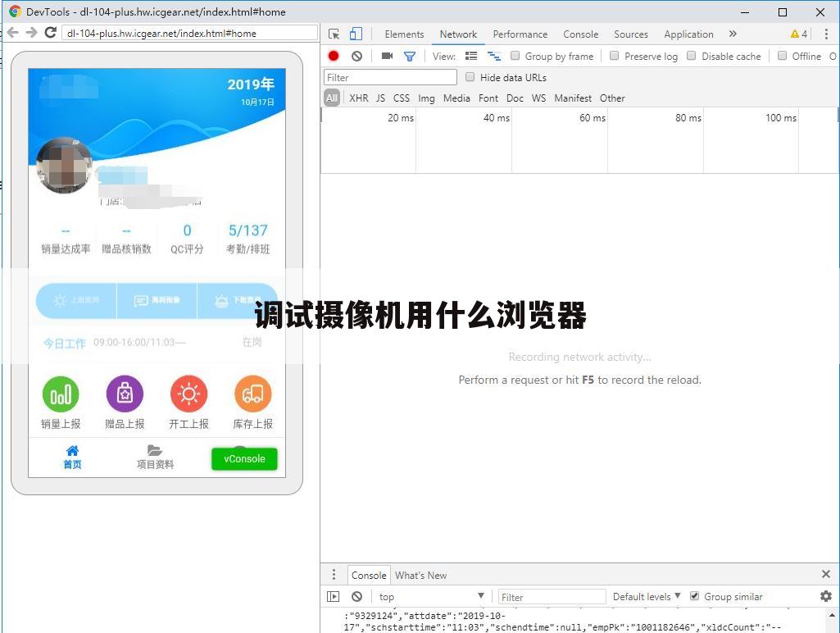Image resolution: width=840 pixels, height=633 pixels.
Task: Enable Group by frame checkbox
Action: click(515, 56)
